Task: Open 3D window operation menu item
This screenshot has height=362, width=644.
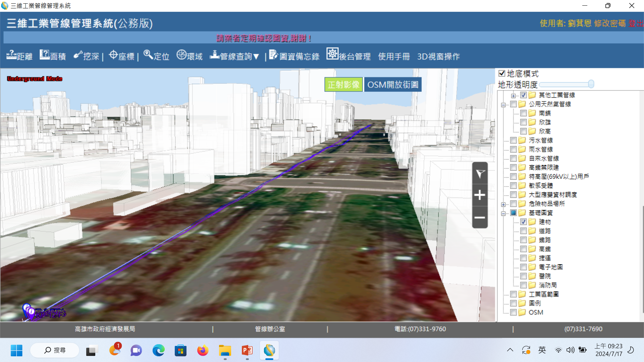Action: click(438, 56)
